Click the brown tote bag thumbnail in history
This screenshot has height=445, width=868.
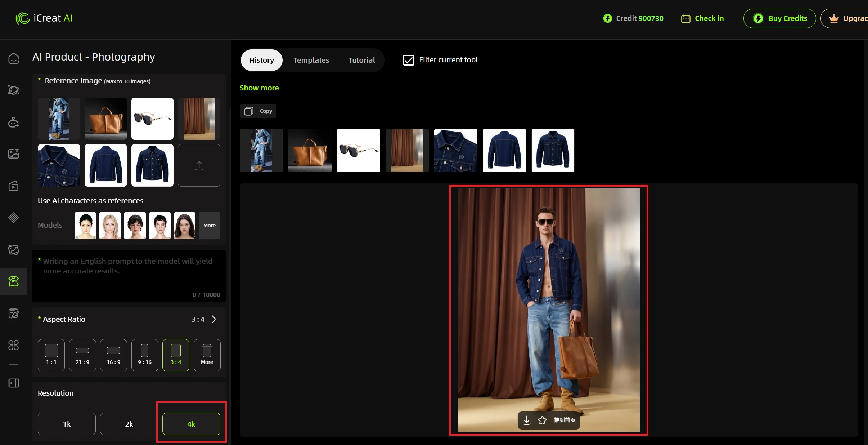(310, 151)
